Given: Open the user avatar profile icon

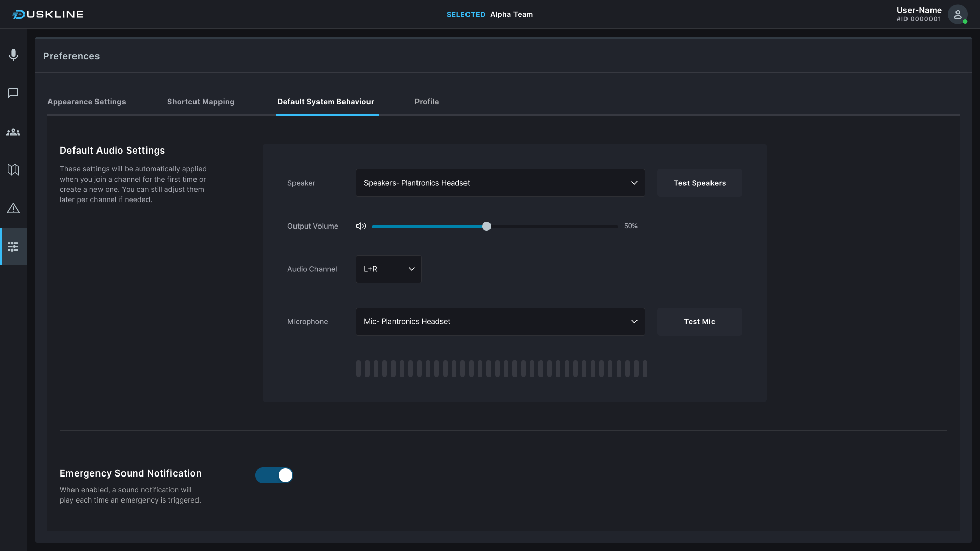Looking at the screenshot, I should pos(958,14).
